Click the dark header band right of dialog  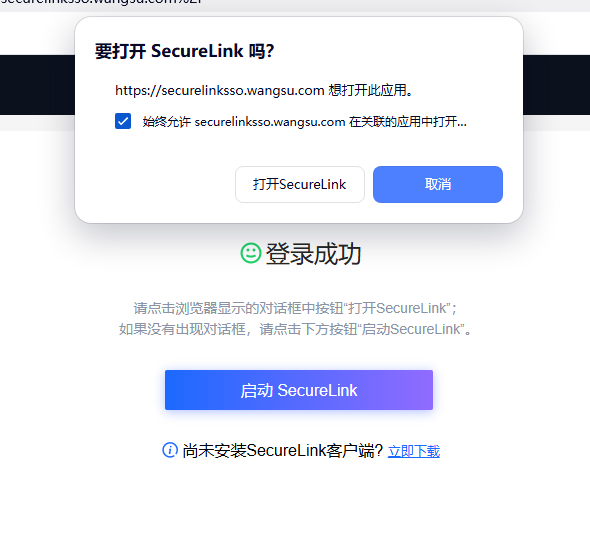pyautogui.click(x=557, y=85)
